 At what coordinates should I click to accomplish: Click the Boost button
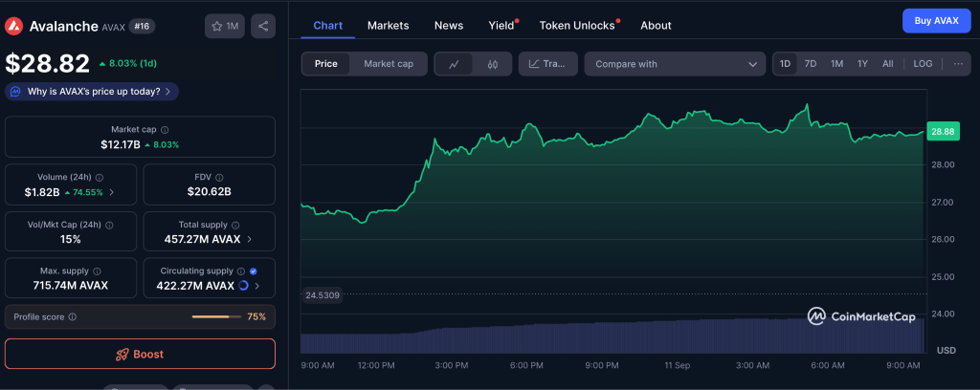pos(140,354)
